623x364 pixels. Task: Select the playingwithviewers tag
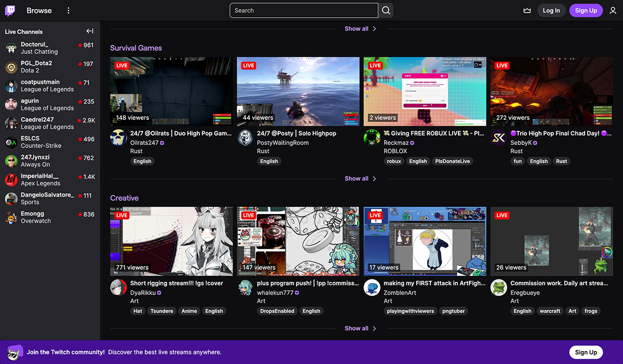click(x=410, y=311)
